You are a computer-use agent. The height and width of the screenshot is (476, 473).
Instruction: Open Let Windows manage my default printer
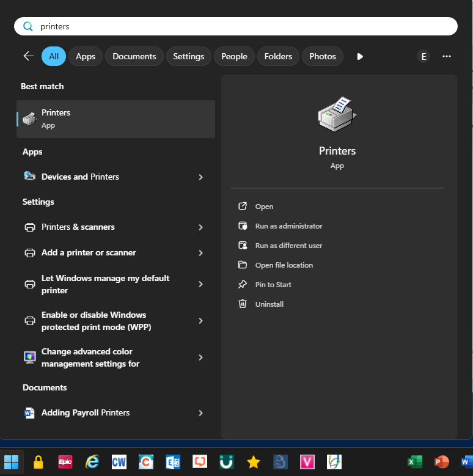(x=116, y=284)
